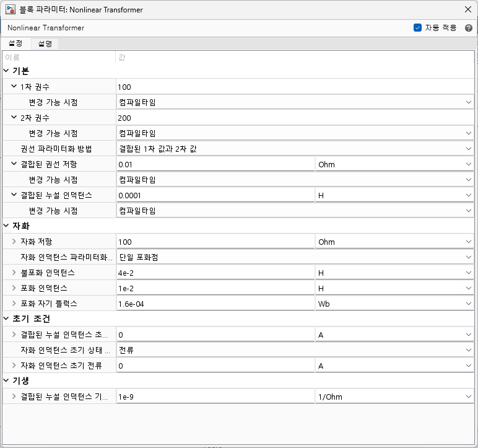478x448 pixels.
Task: Collapse the 기생 section
Action: pos(6,380)
